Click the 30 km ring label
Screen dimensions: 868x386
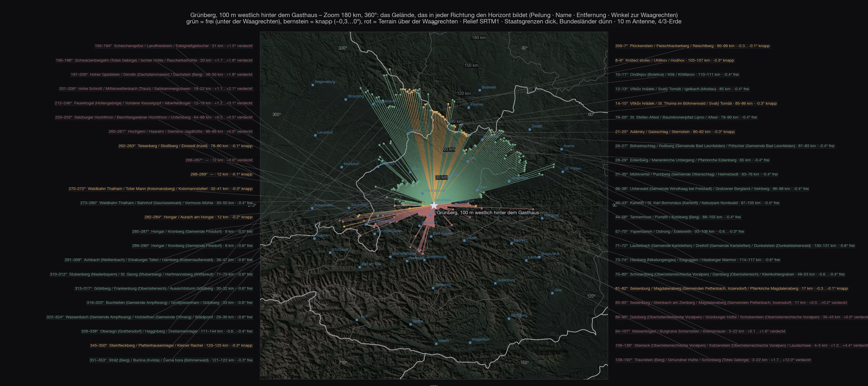(442, 177)
